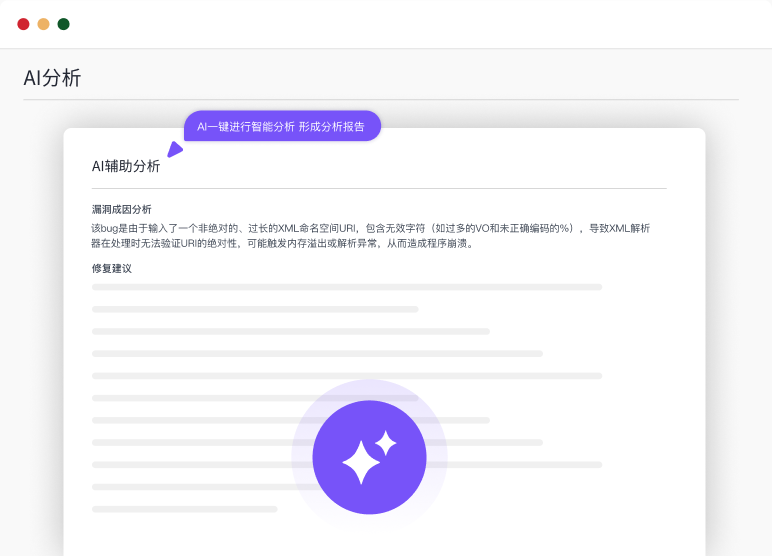This screenshot has height=556, width=772.
Task: Click the red close window dot
Action: coord(23,24)
